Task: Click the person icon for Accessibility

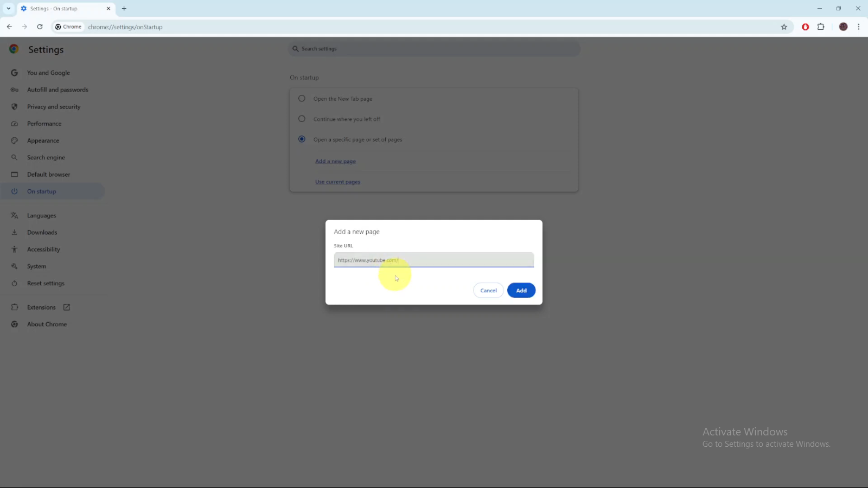Action: 15,249
